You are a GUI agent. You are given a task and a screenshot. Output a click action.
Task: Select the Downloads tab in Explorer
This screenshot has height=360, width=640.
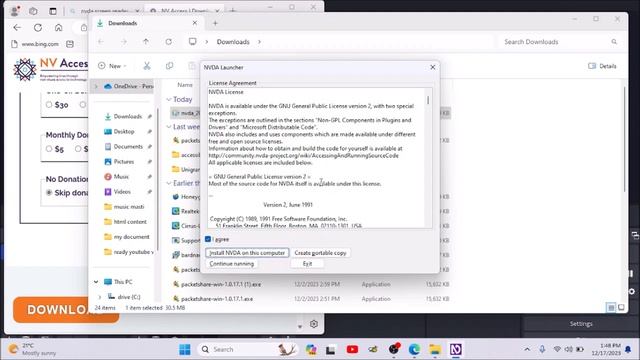(x=148, y=23)
